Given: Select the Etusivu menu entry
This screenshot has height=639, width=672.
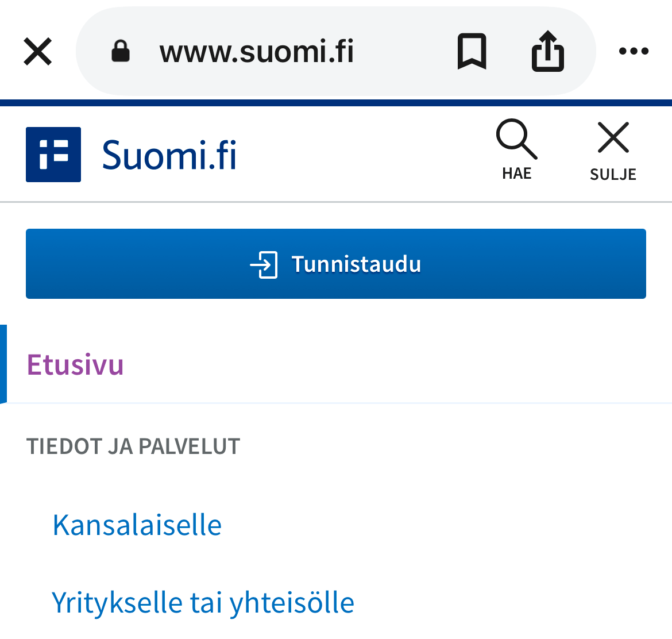Looking at the screenshot, I should click(75, 364).
